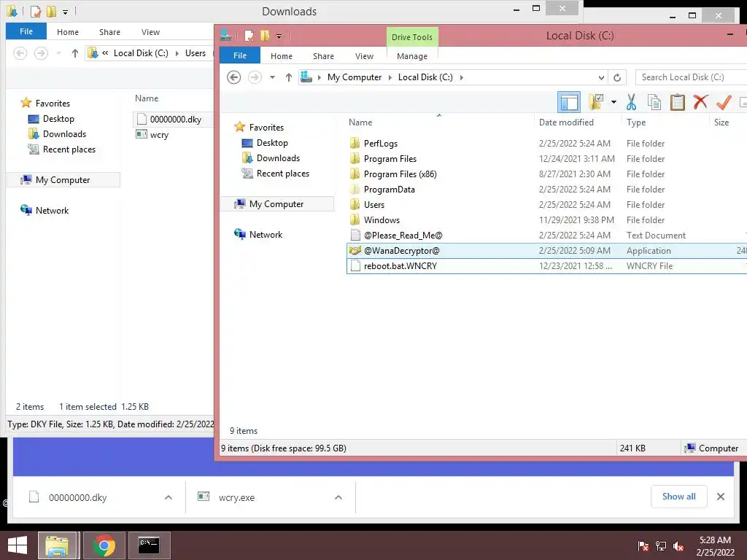Select 00000000.dky file in Downloads window
Image resolution: width=747 pixels, height=560 pixels.
[175, 119]
